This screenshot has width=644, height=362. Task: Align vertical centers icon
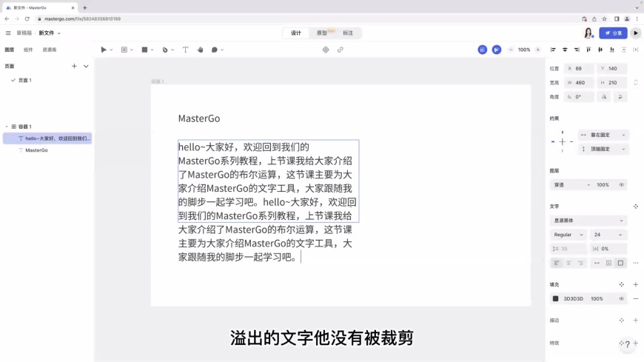tap(600, 50)
